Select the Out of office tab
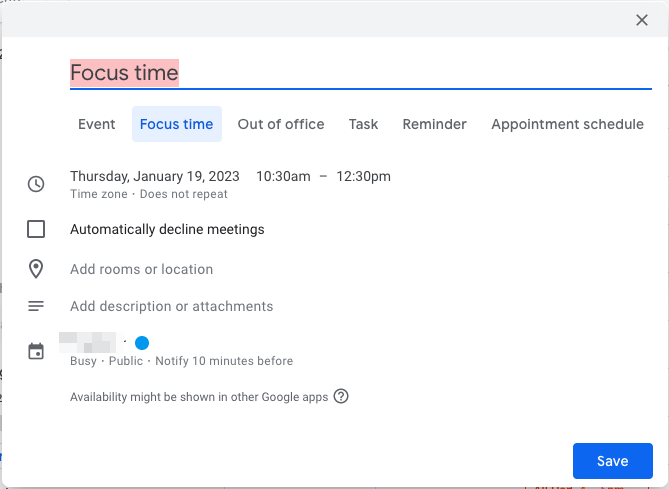 pyautogui.click(x=281, y=124)
